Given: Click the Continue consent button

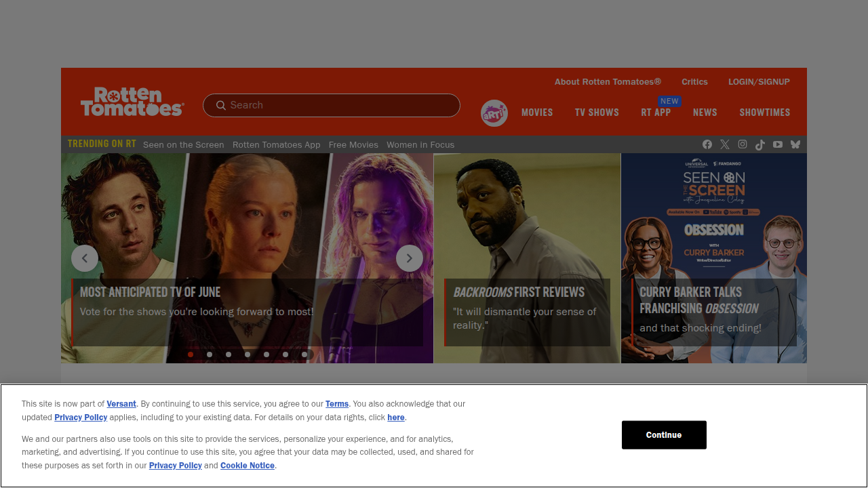Looking at the screenshot, I should point(664,435).
